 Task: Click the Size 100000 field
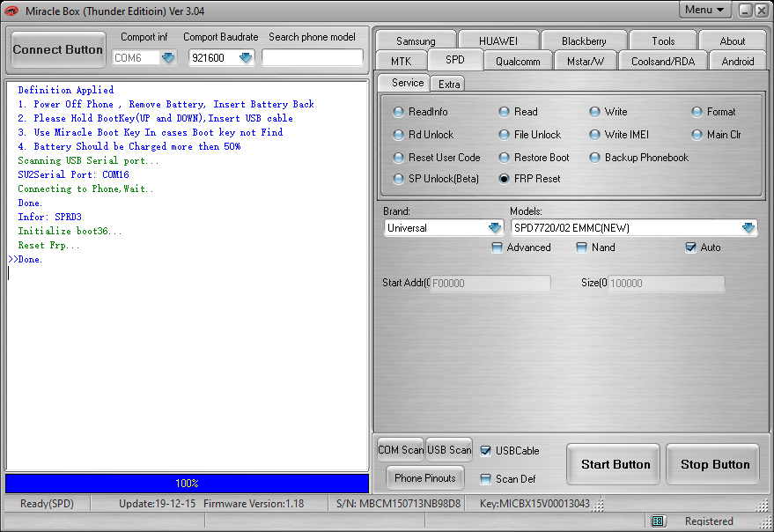point(667,284)
